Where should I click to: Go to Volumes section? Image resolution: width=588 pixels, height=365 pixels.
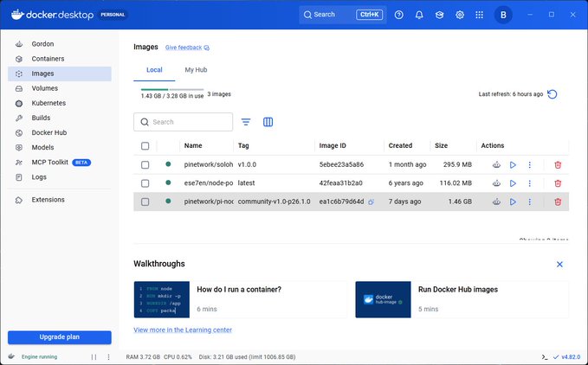click(59, 88)
